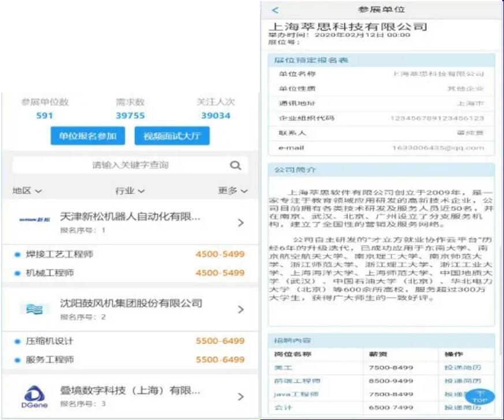
Task: Tap the blue TOP scroll-to-top button
Action: (479, 397)
